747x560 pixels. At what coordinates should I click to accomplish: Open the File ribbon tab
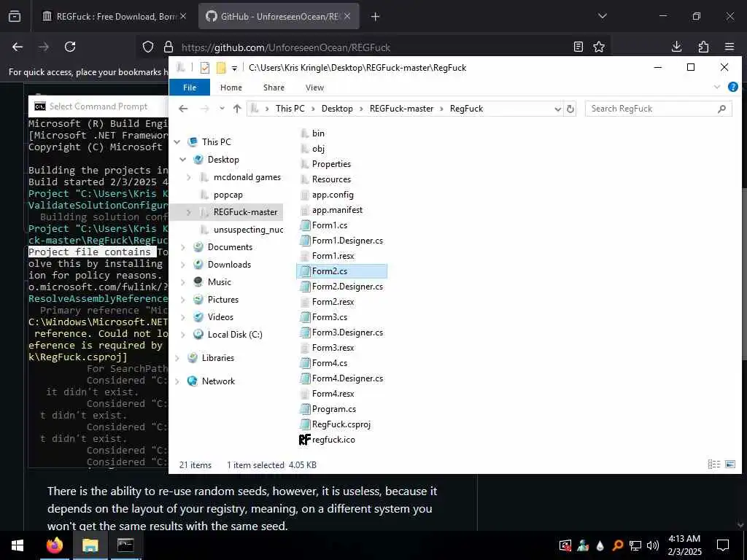[190, 87]
